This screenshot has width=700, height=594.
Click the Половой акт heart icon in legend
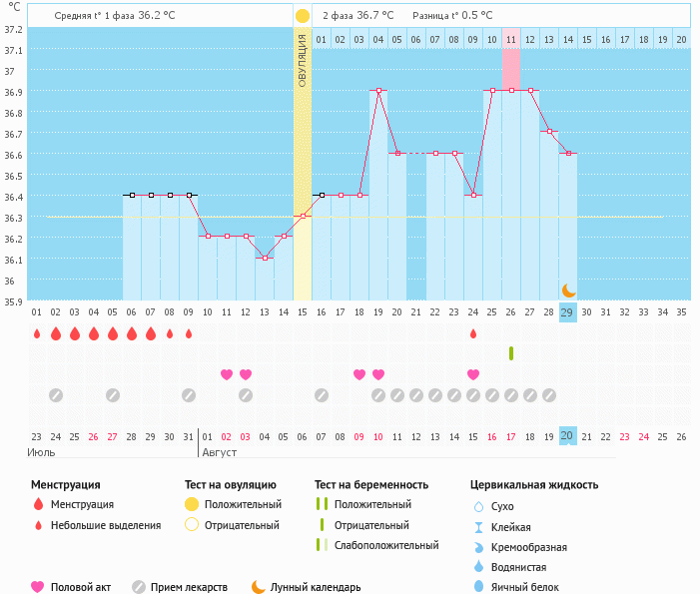[38, 587]
